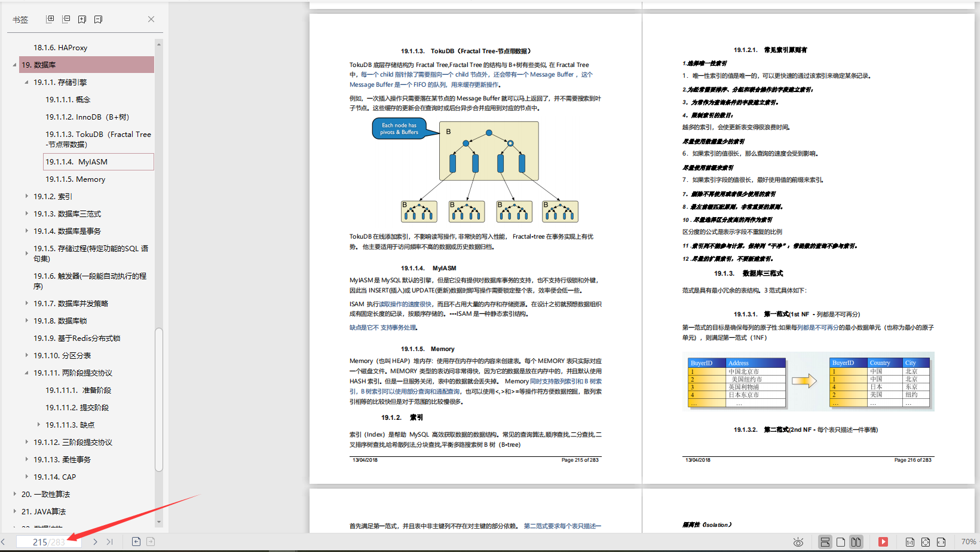This screenshot has width=980, height=552.
Task: Toggle eye protection mode
Action: coord(798,542)
